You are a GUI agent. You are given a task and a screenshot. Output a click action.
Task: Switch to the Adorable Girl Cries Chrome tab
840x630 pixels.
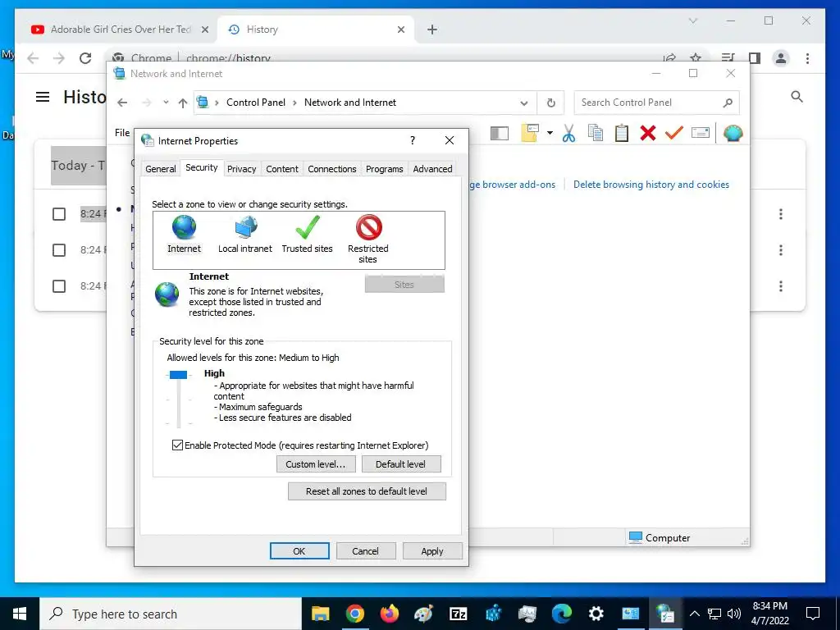(x=120, y=30)
